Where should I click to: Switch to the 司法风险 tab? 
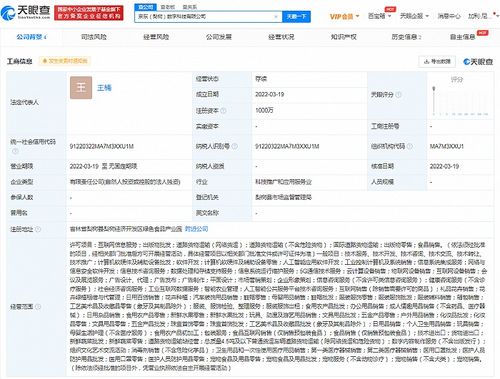point(94,37)
